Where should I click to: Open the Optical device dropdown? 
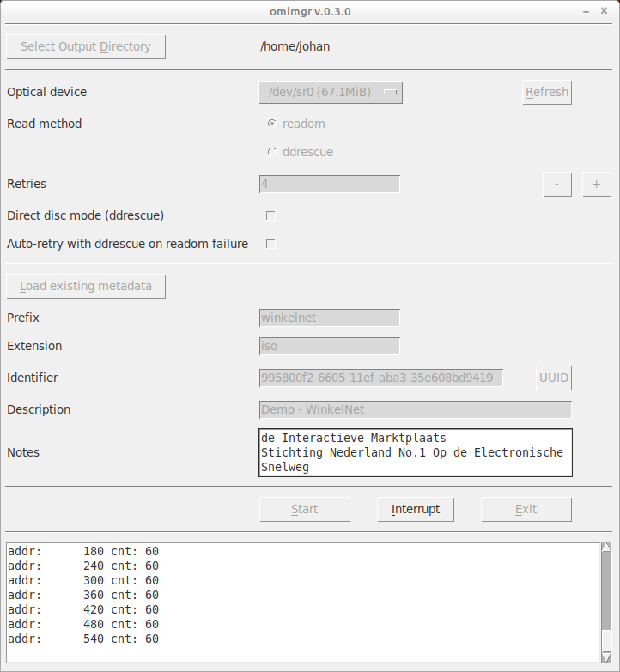[x=331, y=93]
